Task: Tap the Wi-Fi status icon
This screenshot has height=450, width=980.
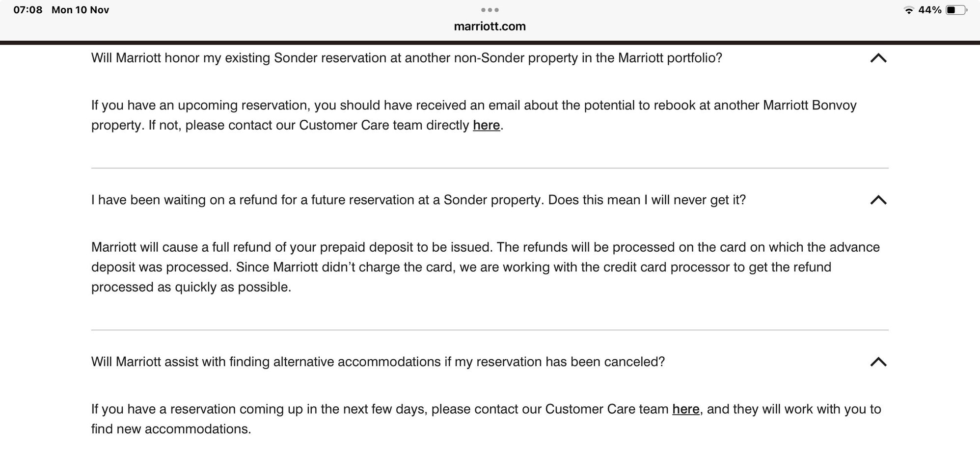Action: click(x=909, y=10)
